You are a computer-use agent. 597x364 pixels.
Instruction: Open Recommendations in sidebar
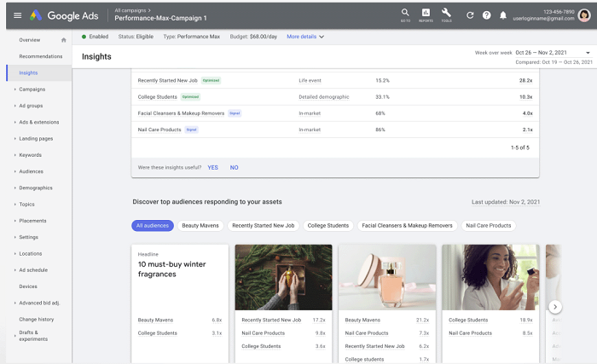click(x=41, y=56)
